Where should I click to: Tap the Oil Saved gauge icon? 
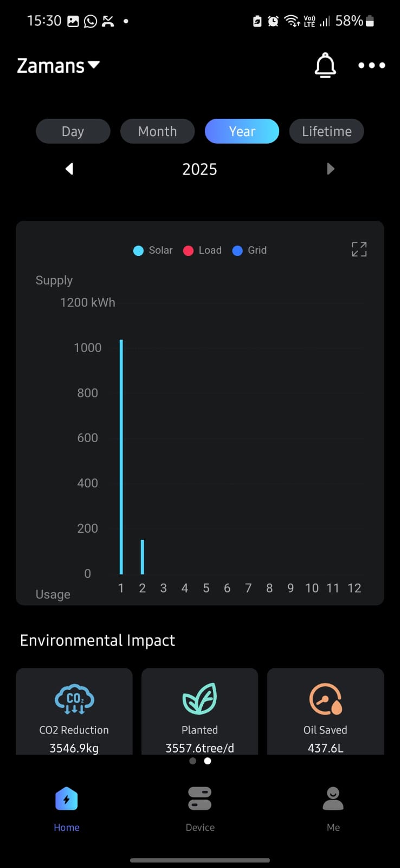[325, 699]
